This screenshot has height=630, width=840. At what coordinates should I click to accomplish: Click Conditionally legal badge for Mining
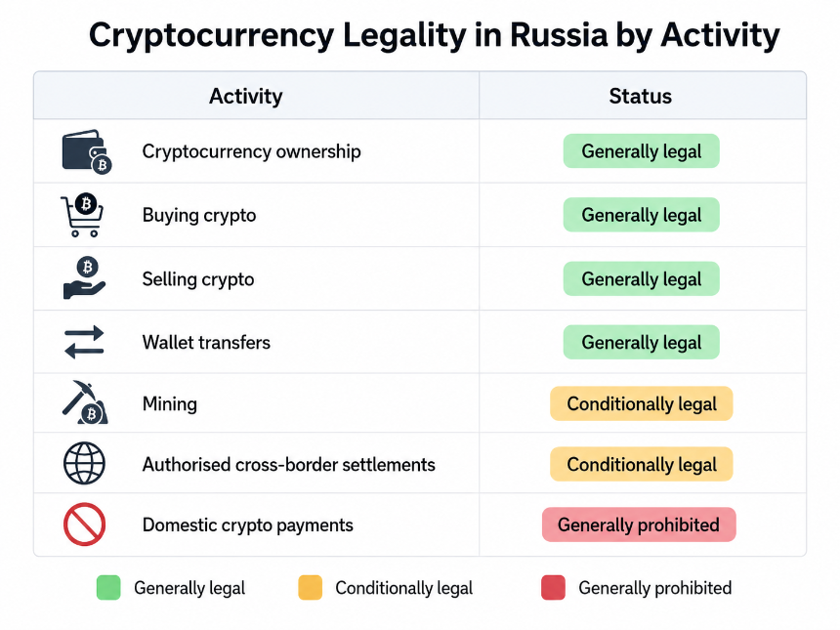coord(642,403)
